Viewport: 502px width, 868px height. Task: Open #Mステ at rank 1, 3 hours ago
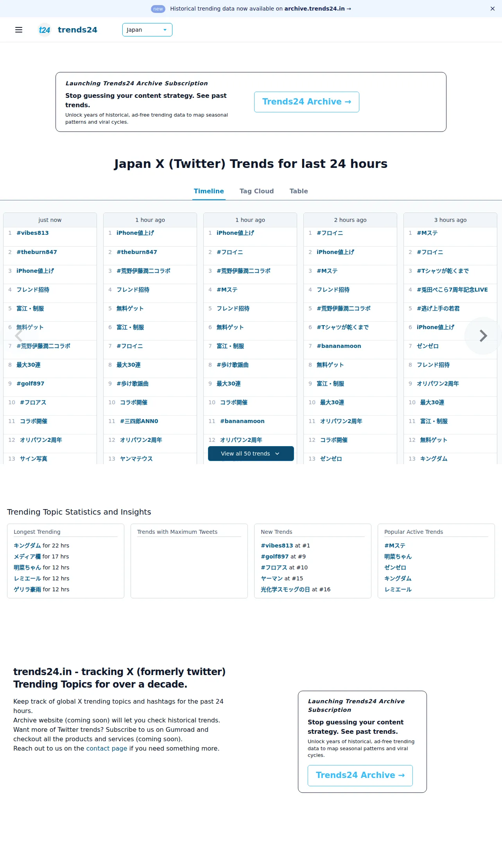(427, 233)
